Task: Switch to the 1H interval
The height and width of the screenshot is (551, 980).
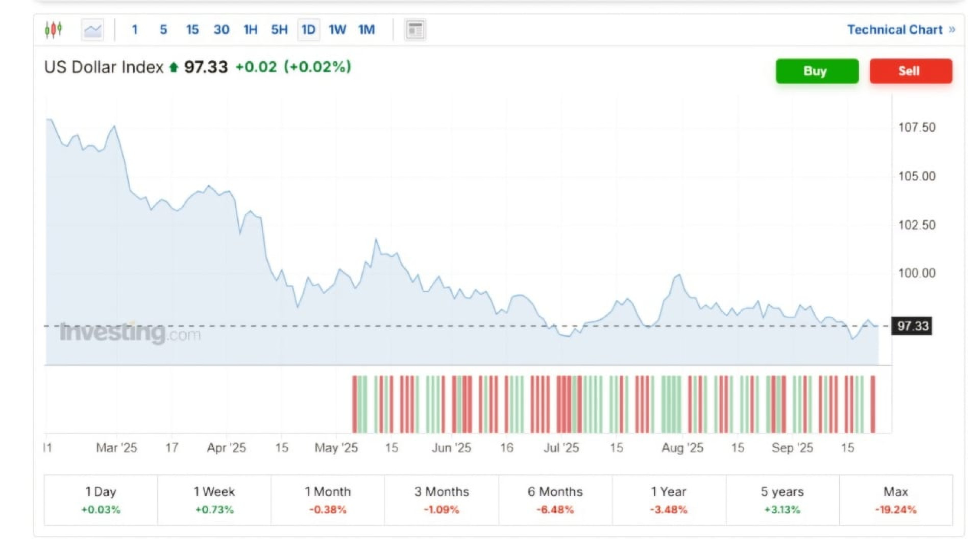Action: coord(250,30)
